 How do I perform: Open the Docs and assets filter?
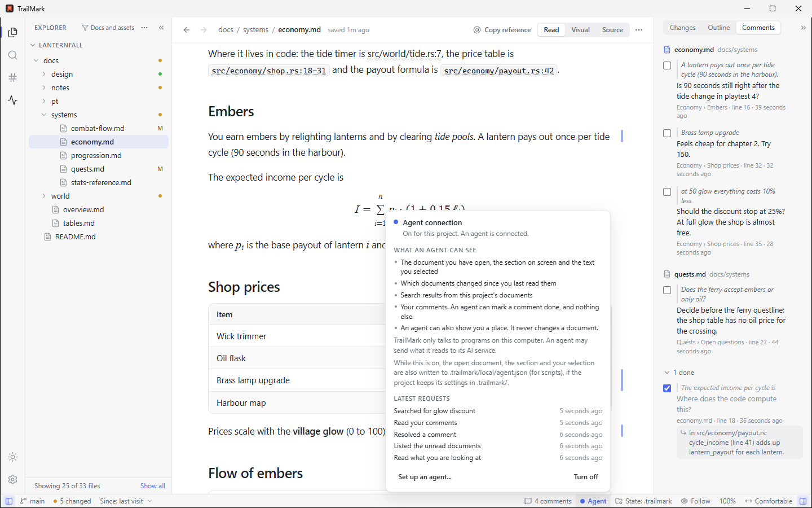pos(108,28)
